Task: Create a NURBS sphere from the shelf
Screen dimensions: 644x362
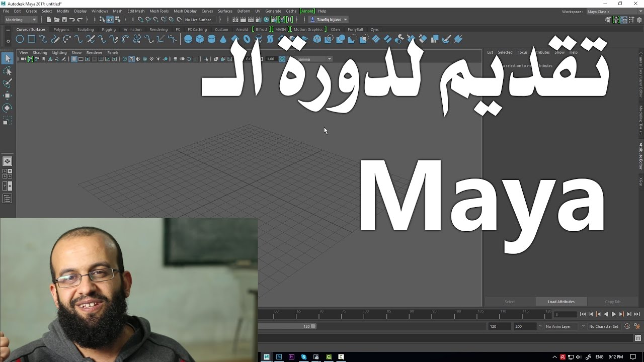Action: [188, 39]
